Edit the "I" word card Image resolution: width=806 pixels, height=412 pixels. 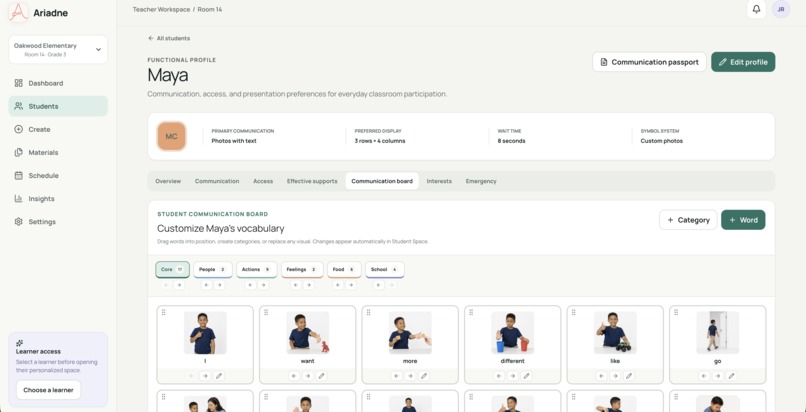(218, 376)
